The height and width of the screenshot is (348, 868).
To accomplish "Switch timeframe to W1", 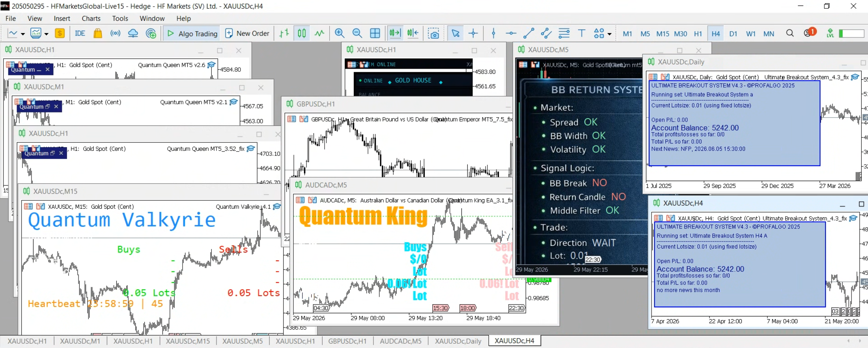I will coord(751,34).
